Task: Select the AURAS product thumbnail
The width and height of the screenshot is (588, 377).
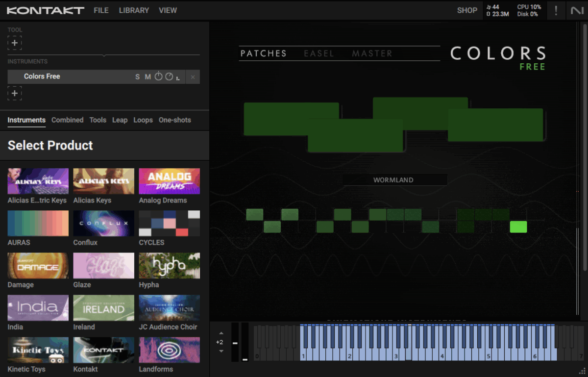Action: 38,224
